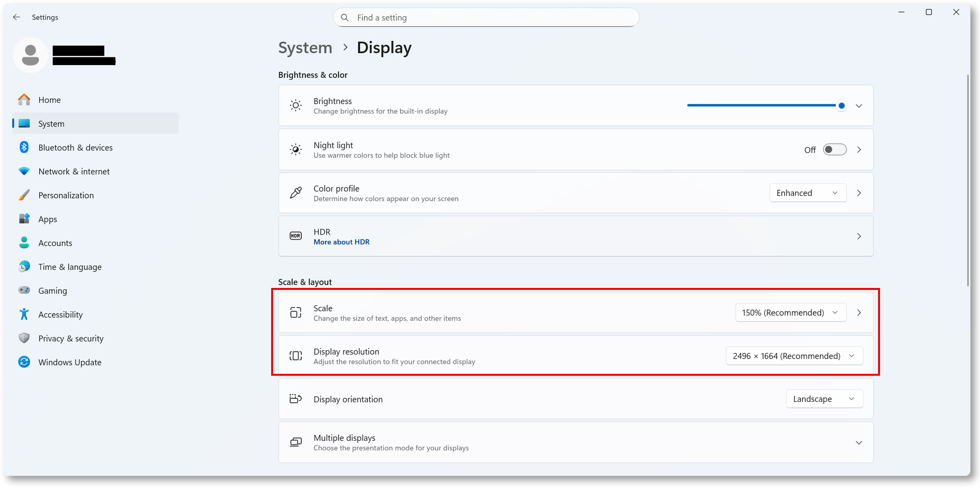
Task: Click the back arrow icon
Action: pos(16,17)
